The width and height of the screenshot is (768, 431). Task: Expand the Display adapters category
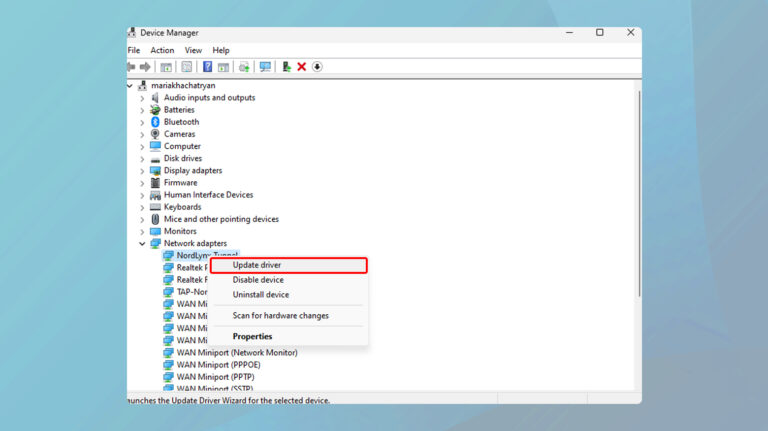click(x=142, y=171)
